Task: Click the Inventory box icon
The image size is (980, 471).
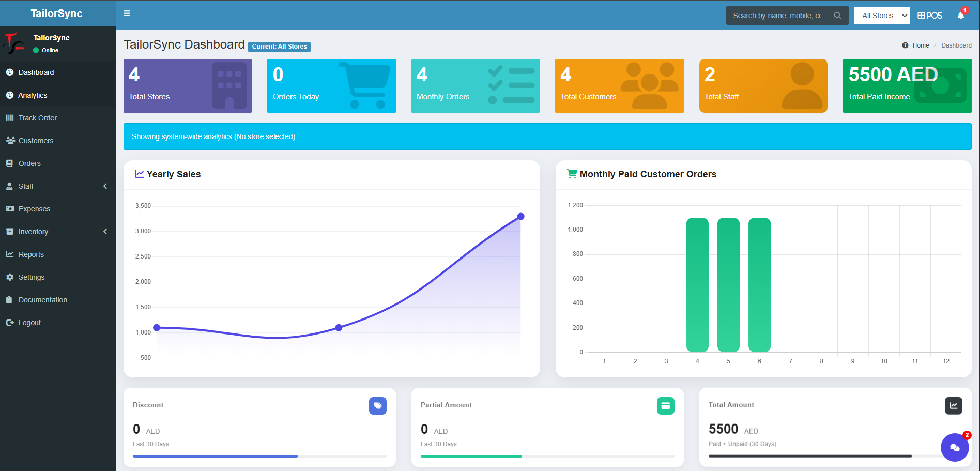Action: (x=10, y=232)
